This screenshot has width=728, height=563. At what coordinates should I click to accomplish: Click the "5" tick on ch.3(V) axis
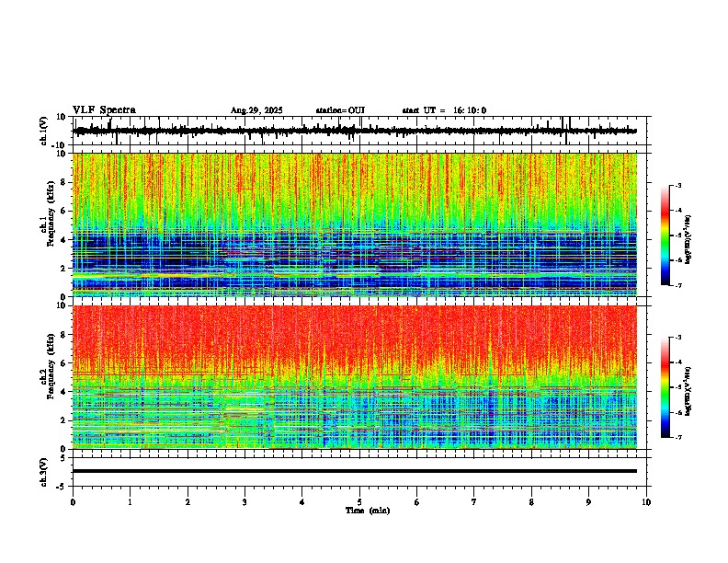64,457
